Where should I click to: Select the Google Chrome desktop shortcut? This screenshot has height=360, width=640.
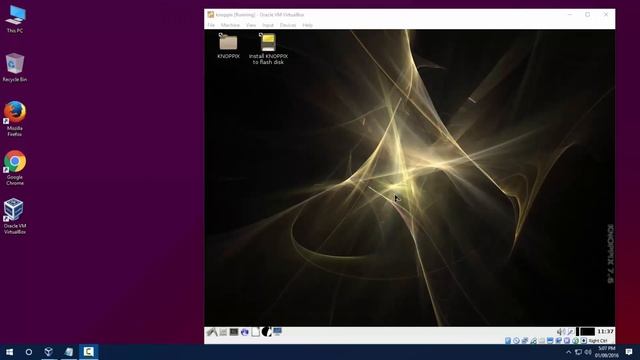[15, 168]
